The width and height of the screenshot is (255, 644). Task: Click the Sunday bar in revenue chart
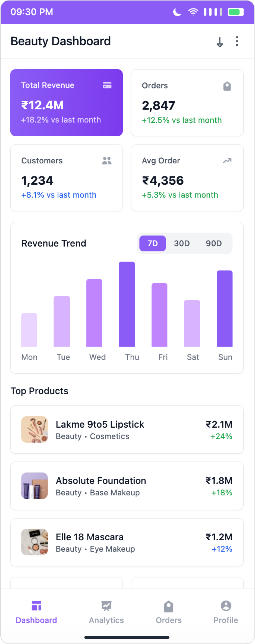point(225,308)
